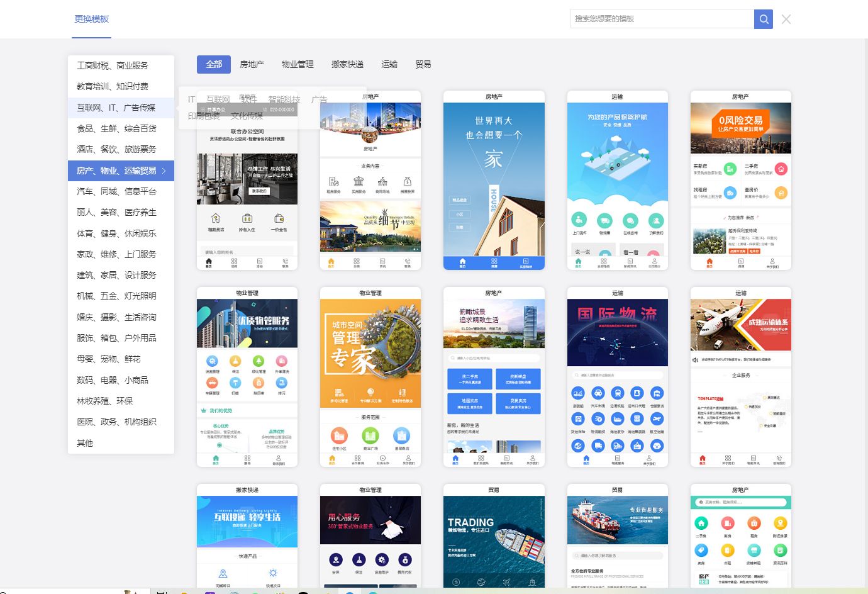Choose the 工商财税、商业服务 category
This screenshot has width=868, height=594.
click(x=121, y=65)
